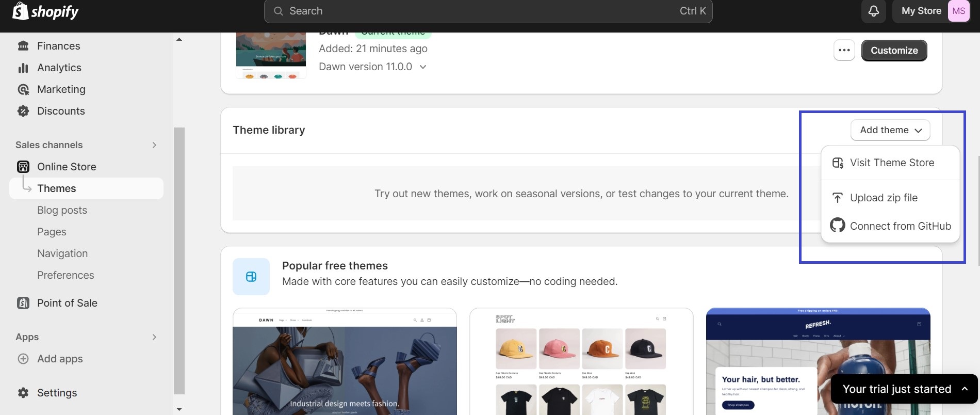
Task: Go to Finances
Action: [58, 46]
